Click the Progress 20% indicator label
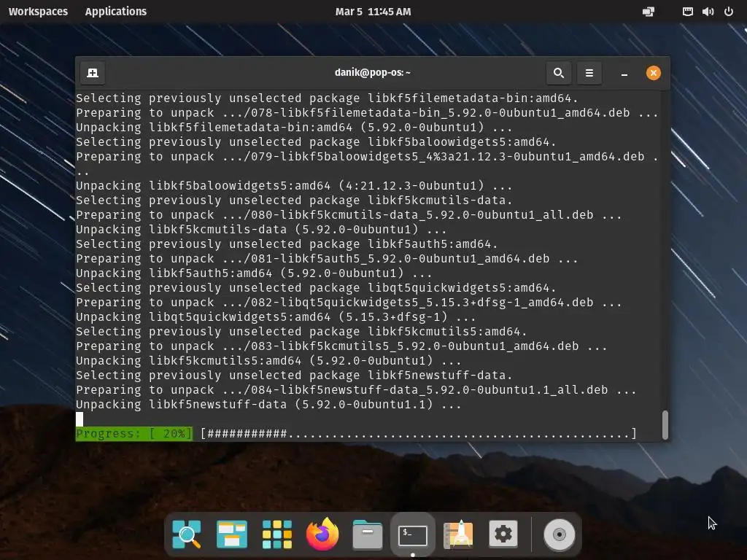This screenshot has height=560, width=747. [134, 433]
